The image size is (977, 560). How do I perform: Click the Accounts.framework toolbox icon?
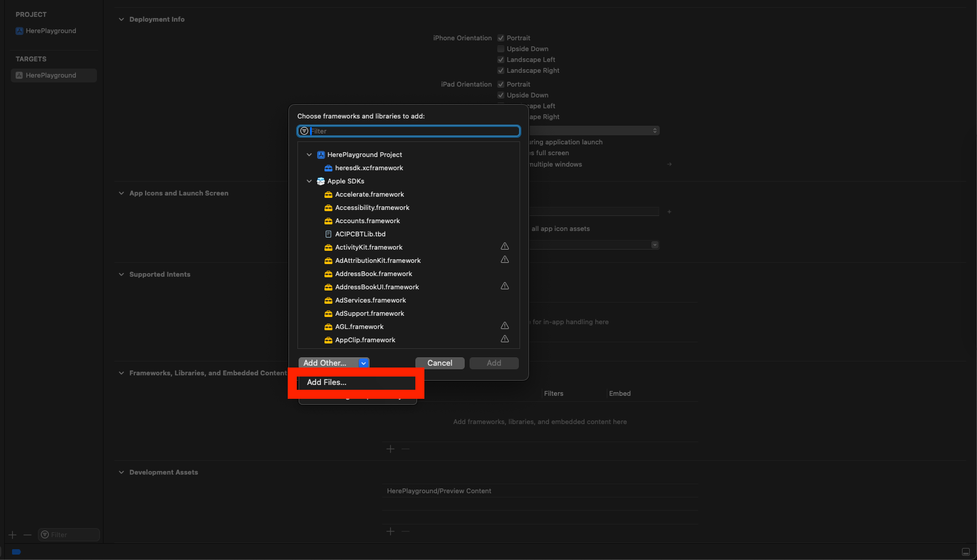(328, 221)
